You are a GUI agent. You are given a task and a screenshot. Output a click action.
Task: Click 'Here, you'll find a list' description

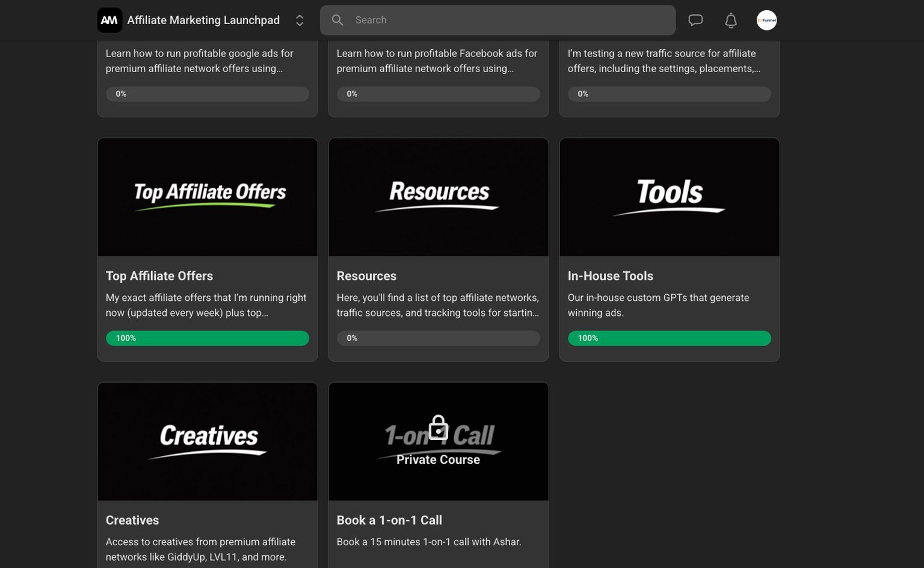tap(438, 305)
